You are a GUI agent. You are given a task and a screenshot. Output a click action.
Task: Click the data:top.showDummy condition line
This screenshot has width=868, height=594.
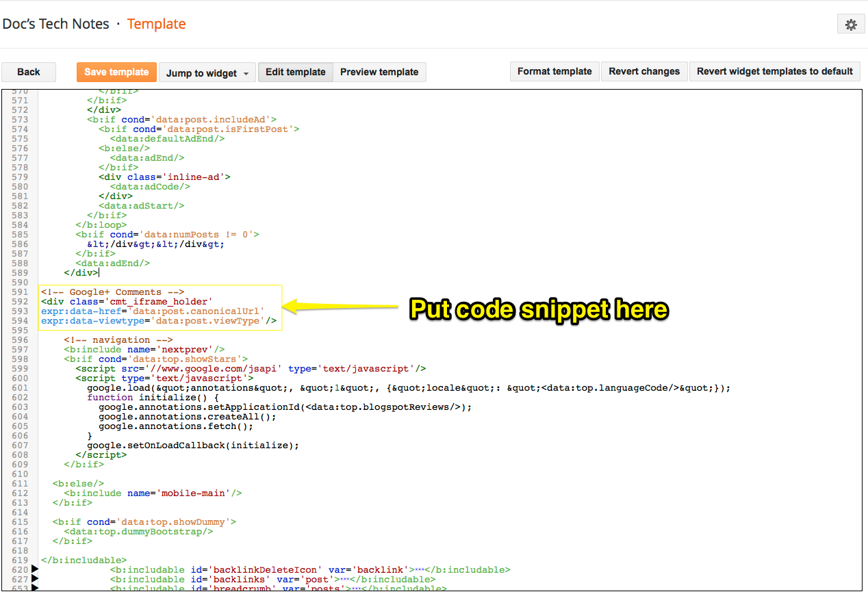(x=144, y=521)
